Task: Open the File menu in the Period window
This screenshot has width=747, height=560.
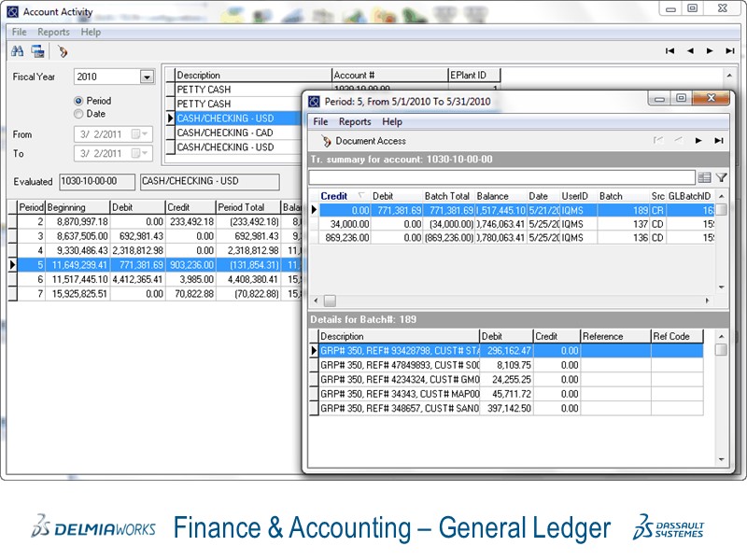Action: click(320, 121)
